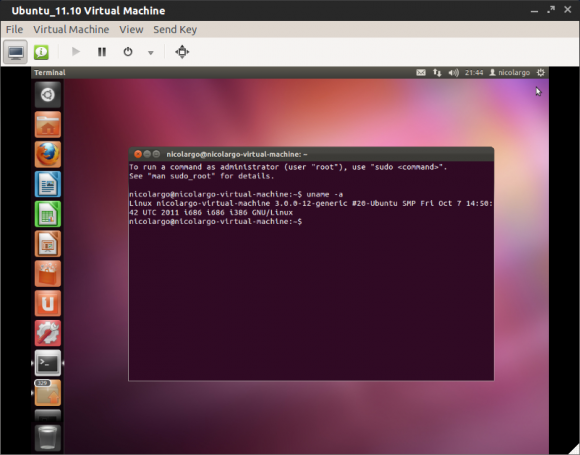
Task: Open the Update Manager with 329 updates
Action: 48,393
